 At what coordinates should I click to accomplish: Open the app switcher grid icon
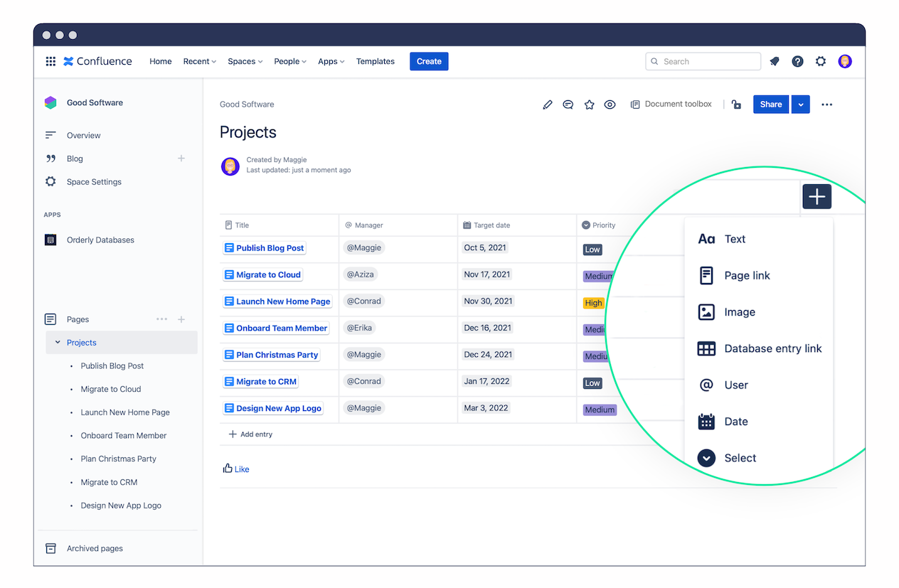pos(50,61)
